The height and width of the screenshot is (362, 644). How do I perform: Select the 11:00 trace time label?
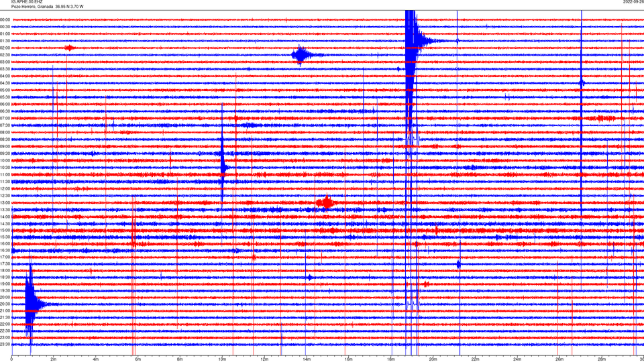[x=5, y=174]
